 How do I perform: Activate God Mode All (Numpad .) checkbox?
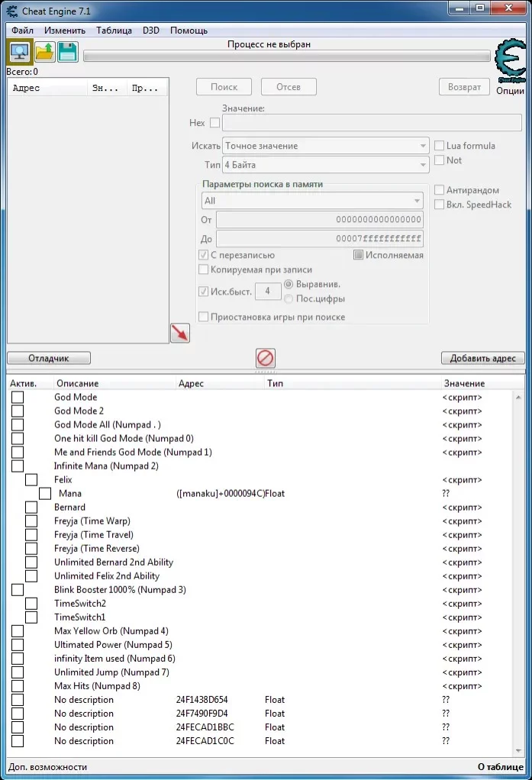tap(18, 424)
